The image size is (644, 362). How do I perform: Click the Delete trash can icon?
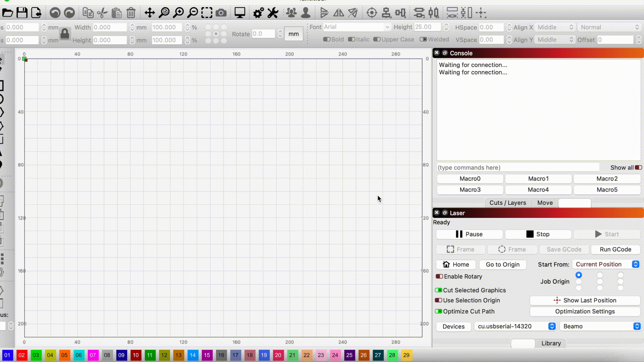(131, 13)
